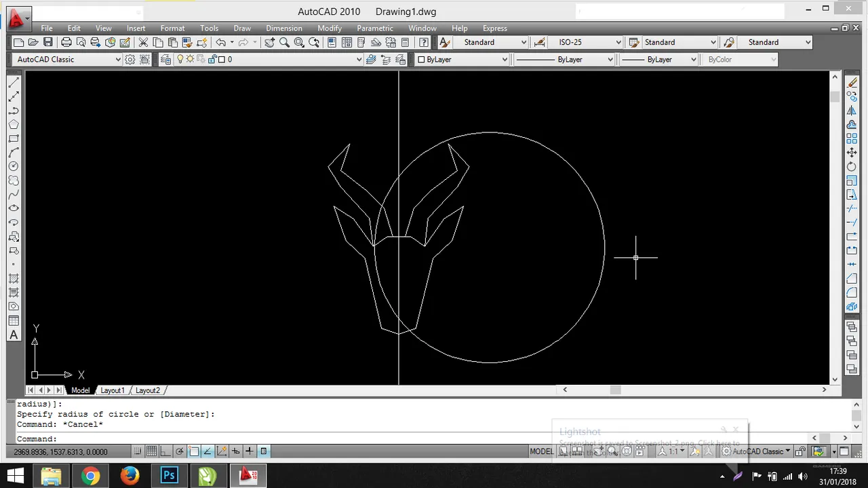The width and height of the screenshot is (868, 488).
Task: Click the Pan hand icon
Action: (269, 42)
